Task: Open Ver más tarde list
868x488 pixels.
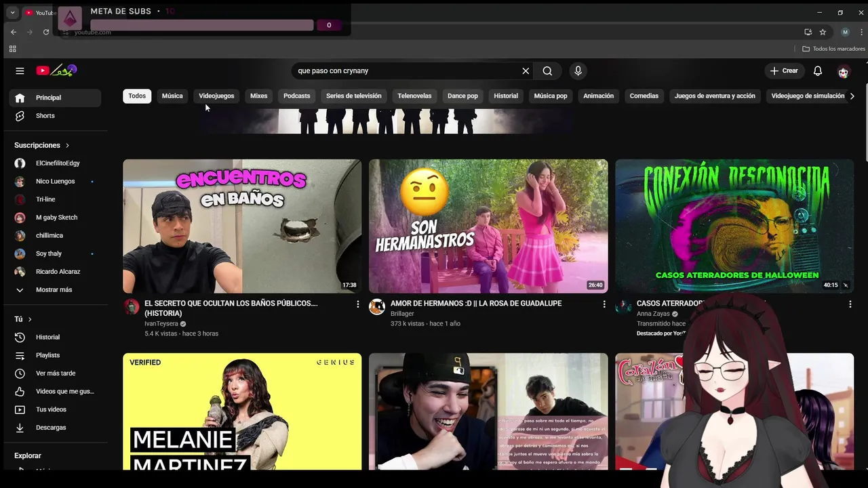Action: click(55, 373)
